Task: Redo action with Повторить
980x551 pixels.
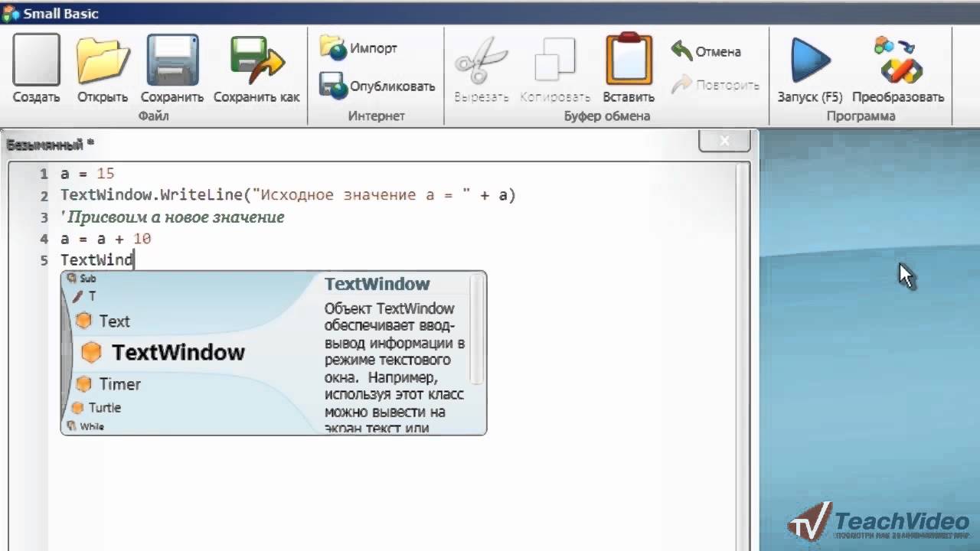Action: (x=715, y=84)
